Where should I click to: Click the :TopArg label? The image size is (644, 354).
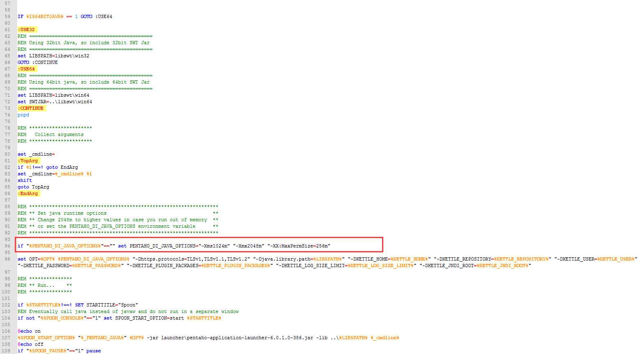28,161
